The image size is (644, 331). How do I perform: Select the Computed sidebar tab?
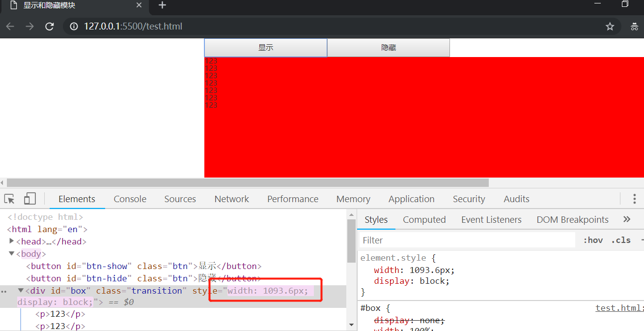pos(424,220)
